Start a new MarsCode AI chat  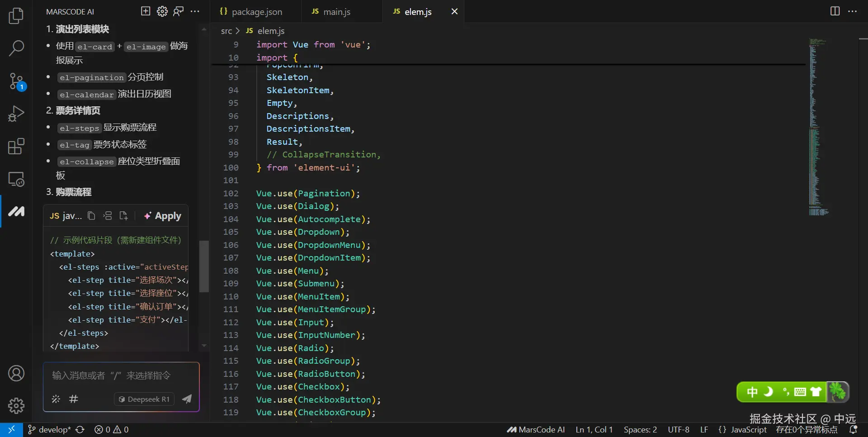(146, 11)
